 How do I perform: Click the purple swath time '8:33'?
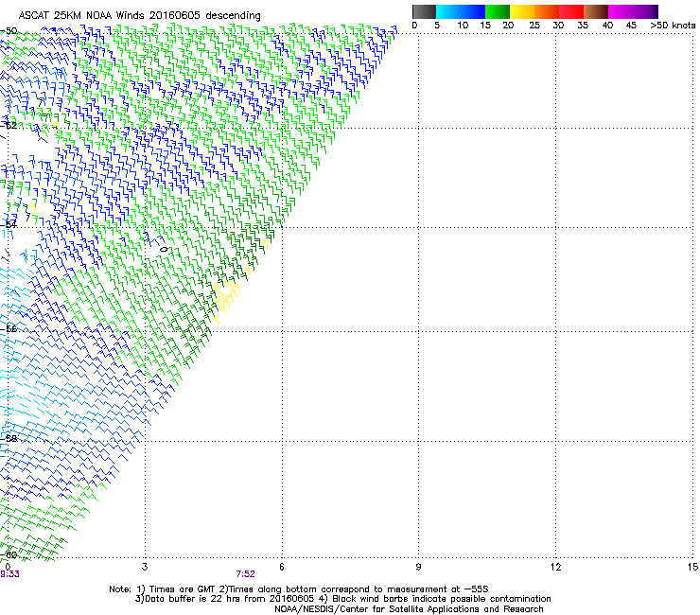[9, 574]
